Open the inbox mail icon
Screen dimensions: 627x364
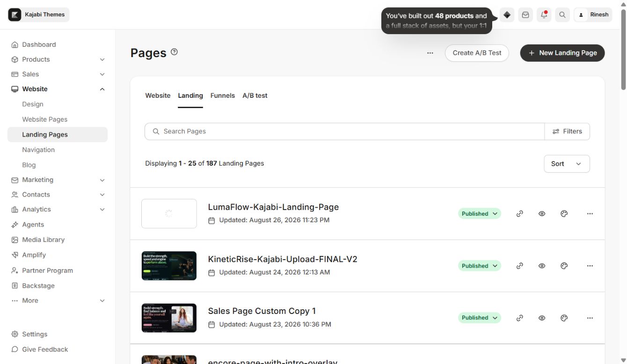pos(525,15)
